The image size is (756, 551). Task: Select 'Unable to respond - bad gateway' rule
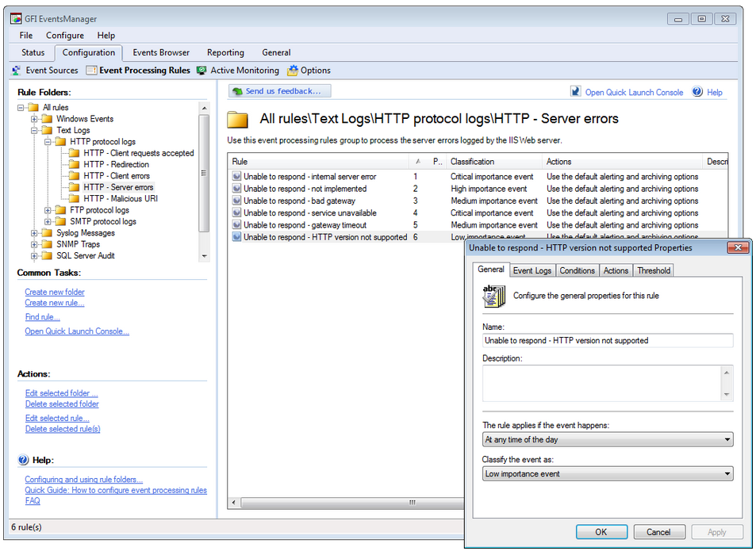point(299,201)
